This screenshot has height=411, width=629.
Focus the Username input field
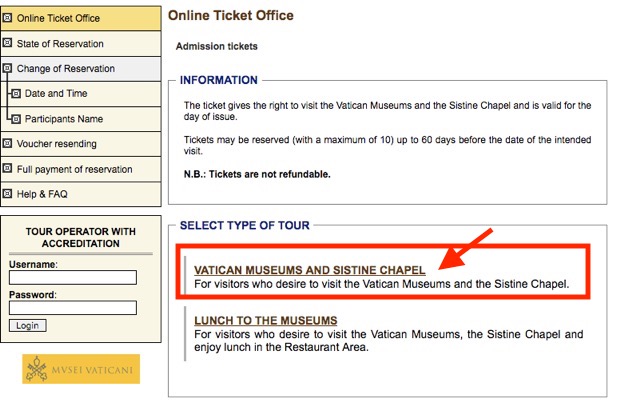coord(73,277)
